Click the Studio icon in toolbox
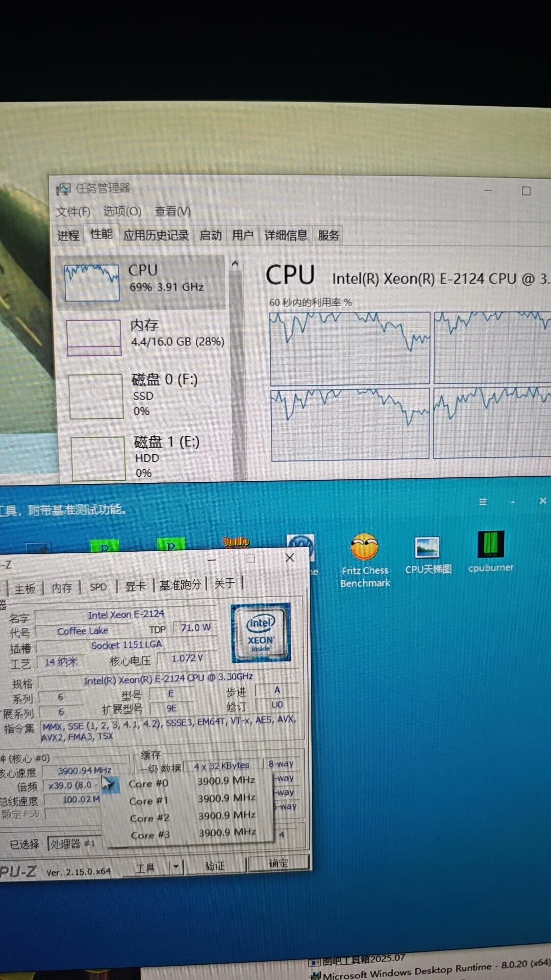The height and width of the screenshot is (980, 551). [x=235, y=542]
